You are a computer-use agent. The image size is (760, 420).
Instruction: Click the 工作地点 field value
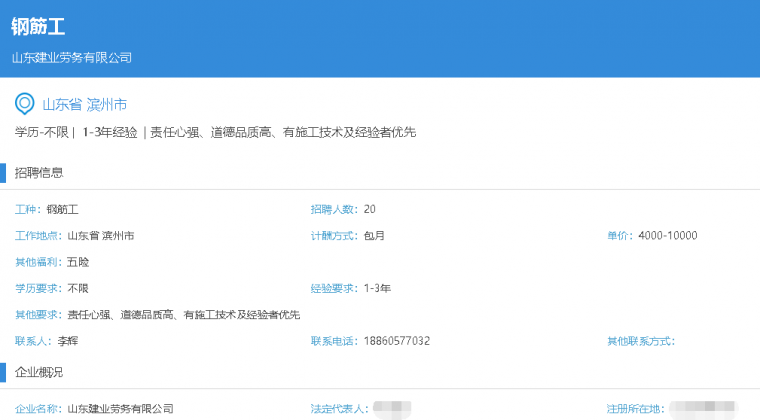(100, 236)
